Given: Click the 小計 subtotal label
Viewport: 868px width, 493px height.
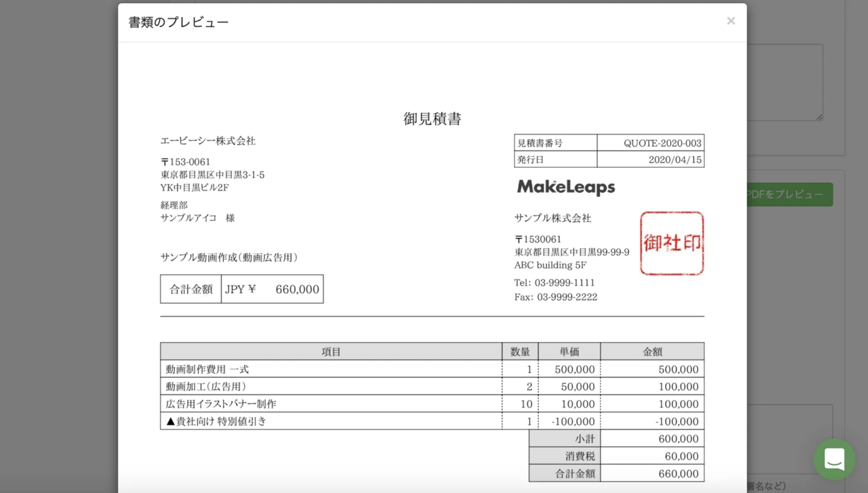Looking at the screenshot, I should [x=584, y=439].
